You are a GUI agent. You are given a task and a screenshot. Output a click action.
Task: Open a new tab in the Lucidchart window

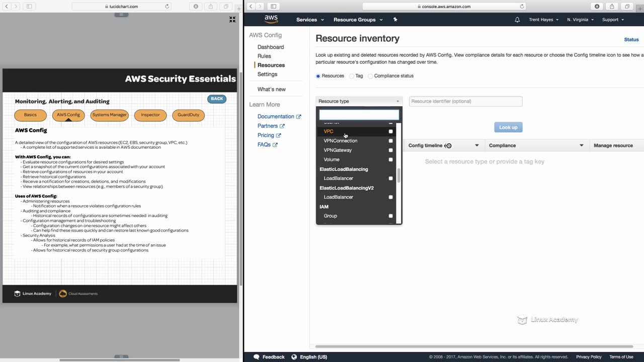pos(239,9)
